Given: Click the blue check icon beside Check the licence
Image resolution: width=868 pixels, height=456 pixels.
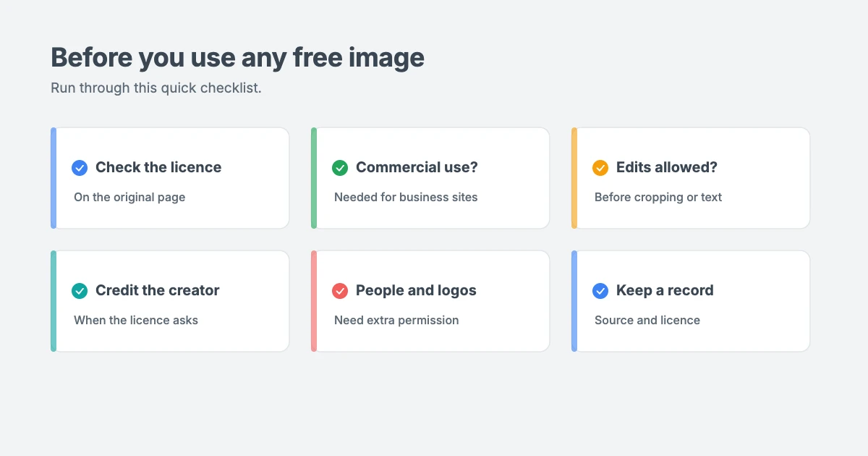Looking at the screenshot, I should coord(80,168).
